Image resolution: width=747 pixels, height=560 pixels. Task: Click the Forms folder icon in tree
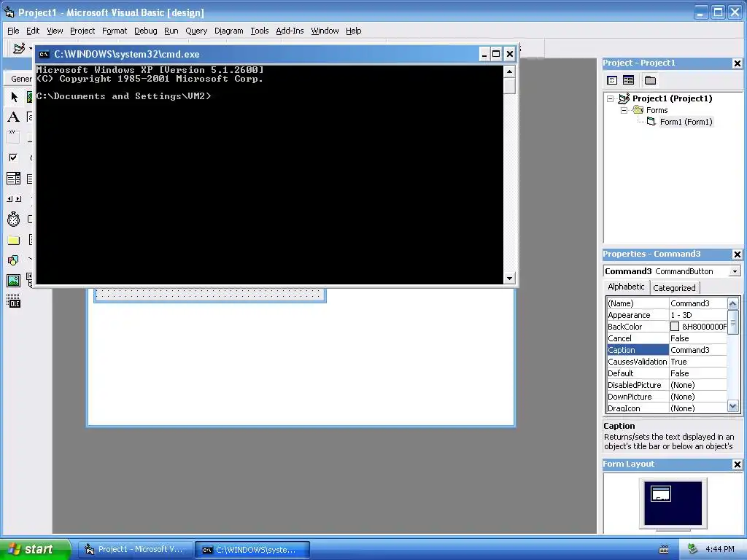pos(638,110)
